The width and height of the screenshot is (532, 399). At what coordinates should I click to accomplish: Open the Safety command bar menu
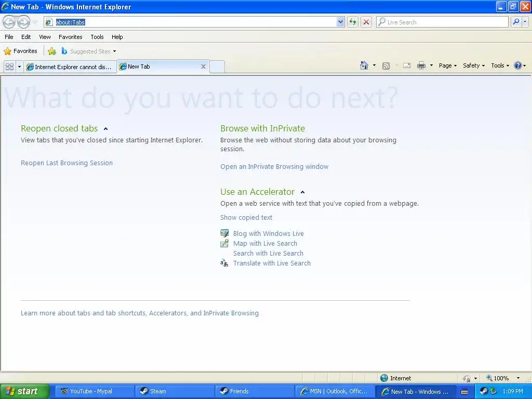[474, 65]
